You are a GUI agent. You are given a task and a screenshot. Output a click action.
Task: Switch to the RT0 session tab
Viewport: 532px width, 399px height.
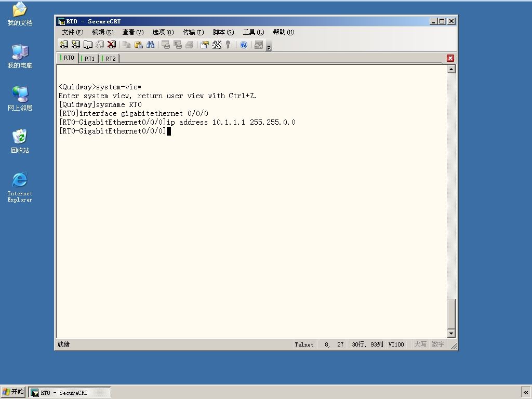[68, 58]
